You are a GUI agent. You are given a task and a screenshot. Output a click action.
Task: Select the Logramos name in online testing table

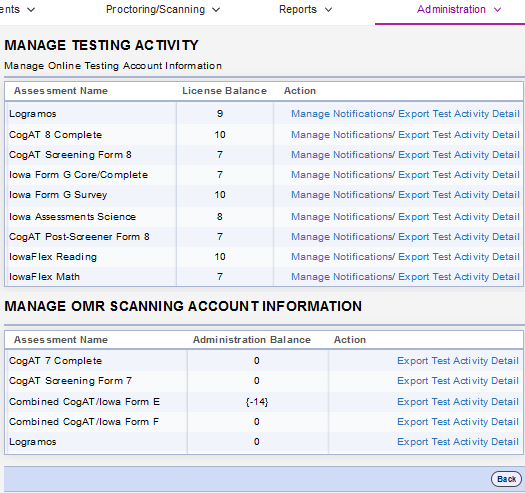[x=32, y=114]
